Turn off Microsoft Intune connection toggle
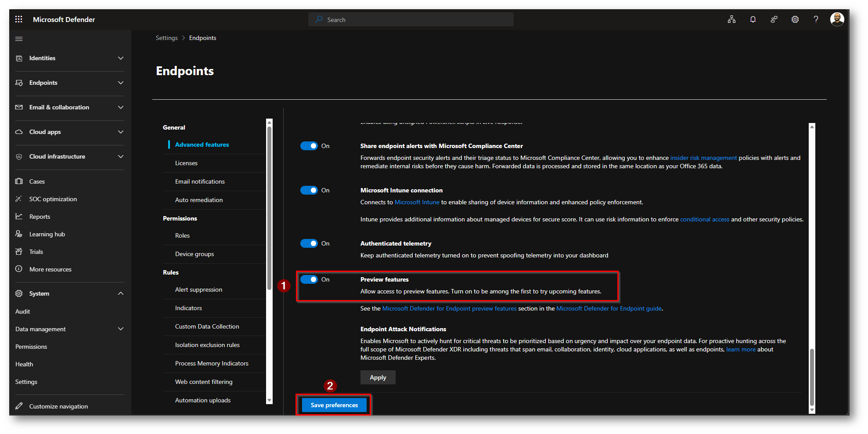This screenshot has width=868, height=434. coord(309,190)
